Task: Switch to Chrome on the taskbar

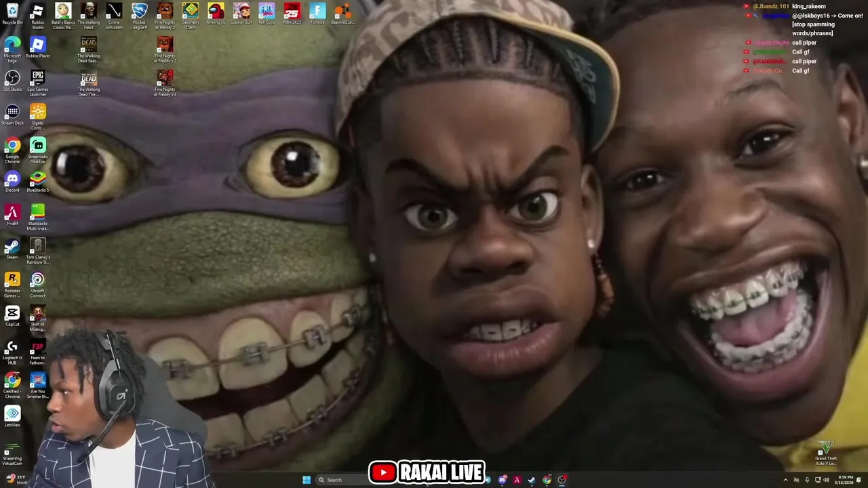Action: click(547, 480)
